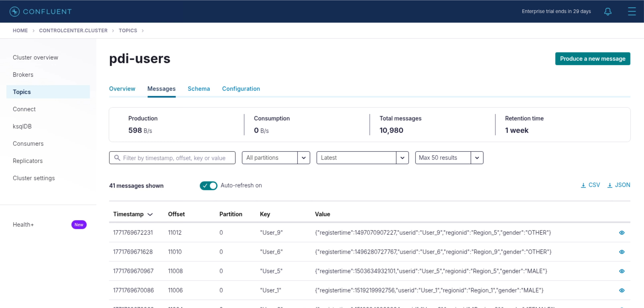Image resolution: width=644 pixels, height=308 pixels.
Task: Download messages as CSV
Action: [x=590, y=185]
